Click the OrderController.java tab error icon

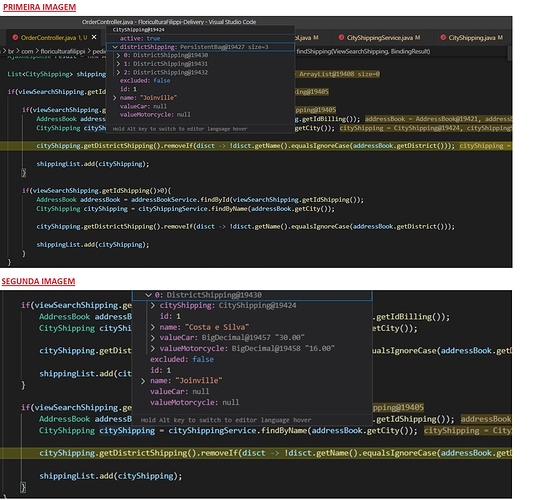tap(15, 37)
